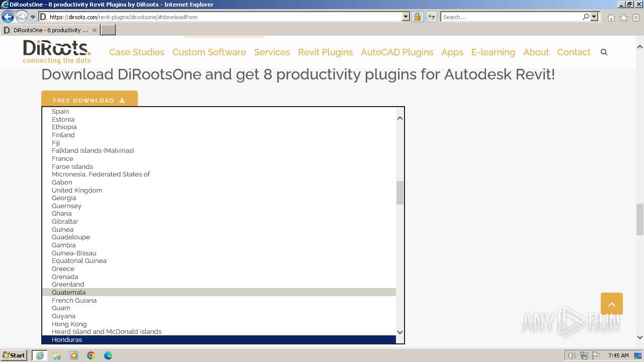Select the DiRootsOne browser tab
This screenshot has width=644, height=362.
coord(50,30)
